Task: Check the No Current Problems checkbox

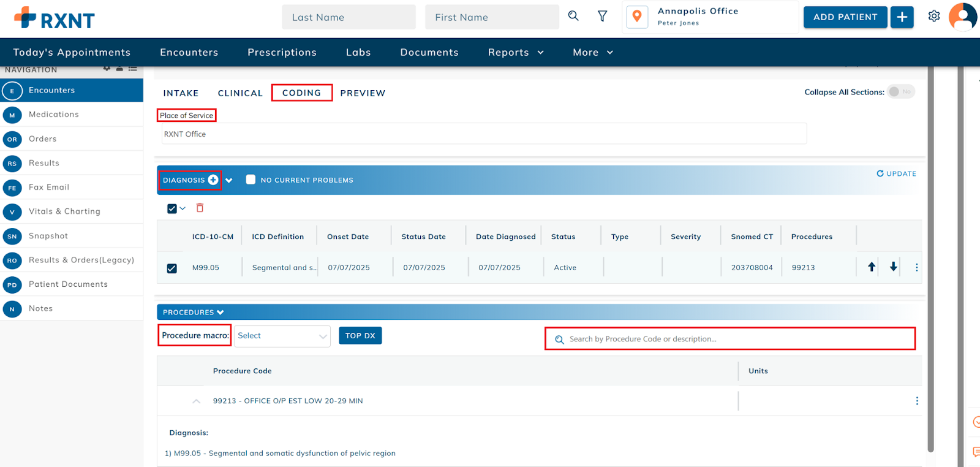Action: tap(251, 180)
